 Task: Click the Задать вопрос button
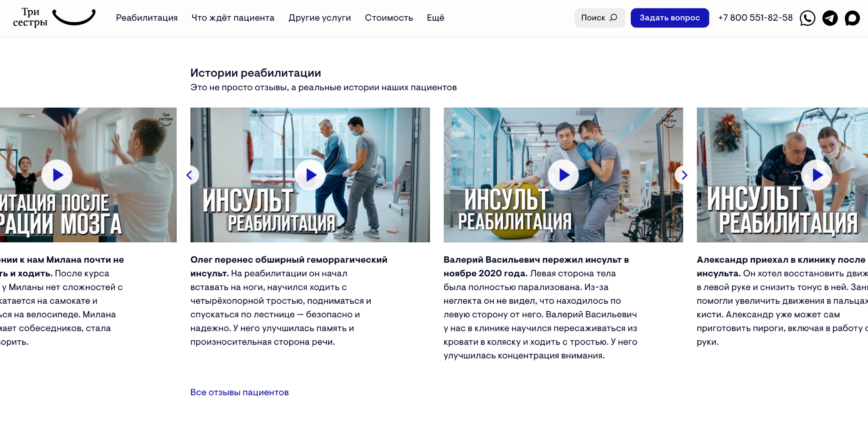pos(670,18)
